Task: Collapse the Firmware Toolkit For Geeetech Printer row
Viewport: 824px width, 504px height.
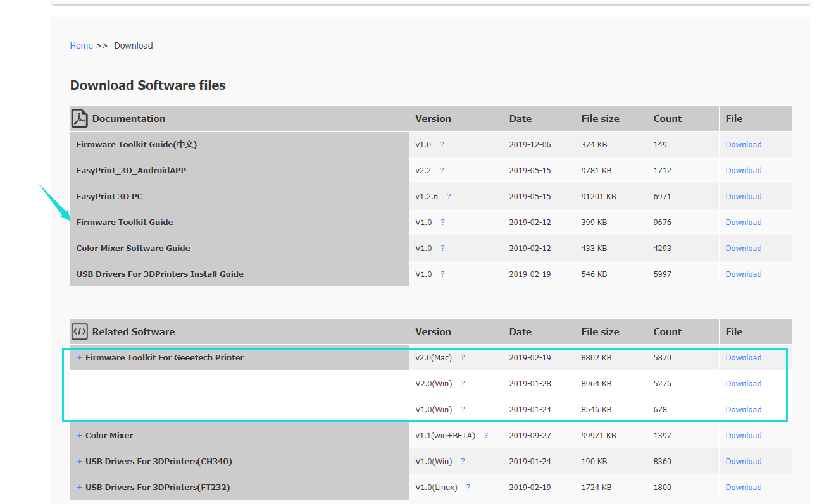Action: pos(80,358)
